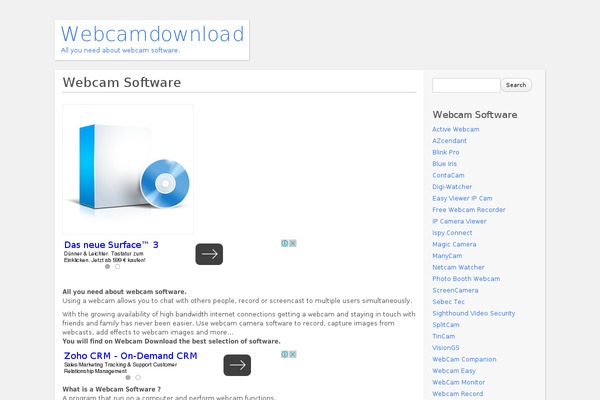The width and height of the screenshot is (600, 400).
Task: Click the bold 'All you need about webcam software.' line
Action: (x=124, y=292)
